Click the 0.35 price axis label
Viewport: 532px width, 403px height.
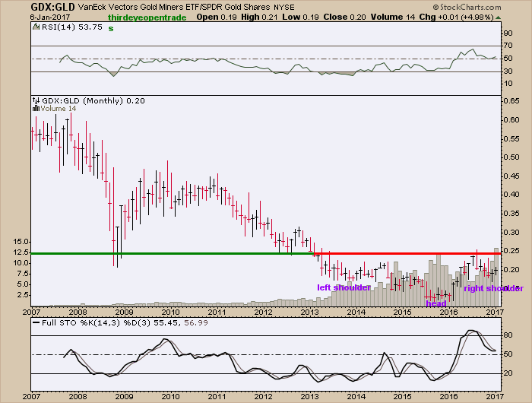coord(511,214)
